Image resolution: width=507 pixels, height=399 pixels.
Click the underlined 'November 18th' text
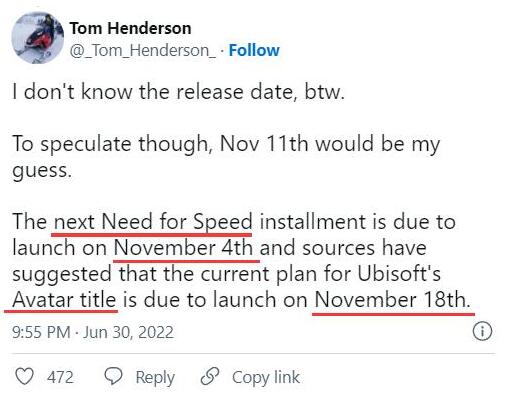[393, 299]
